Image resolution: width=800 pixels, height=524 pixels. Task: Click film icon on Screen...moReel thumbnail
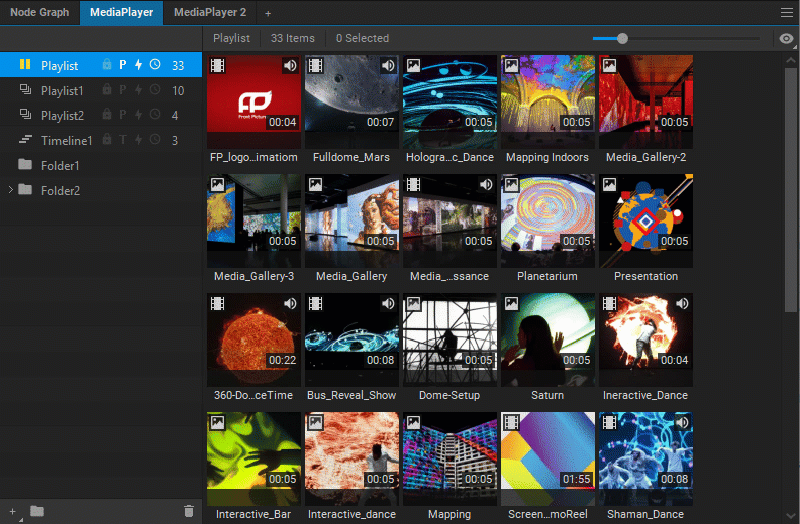point(511,422)
